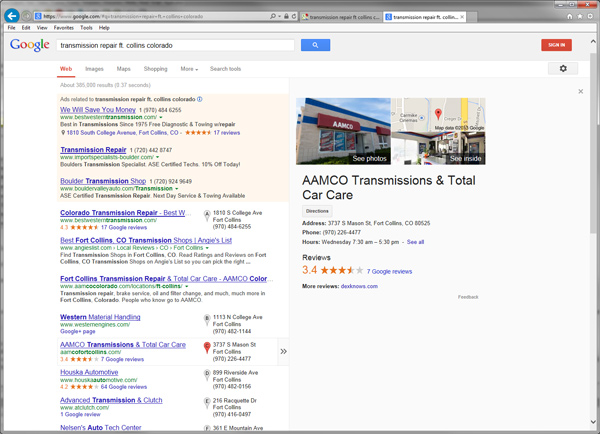Click the double chevron beside AAMCO result

point(283,351)
